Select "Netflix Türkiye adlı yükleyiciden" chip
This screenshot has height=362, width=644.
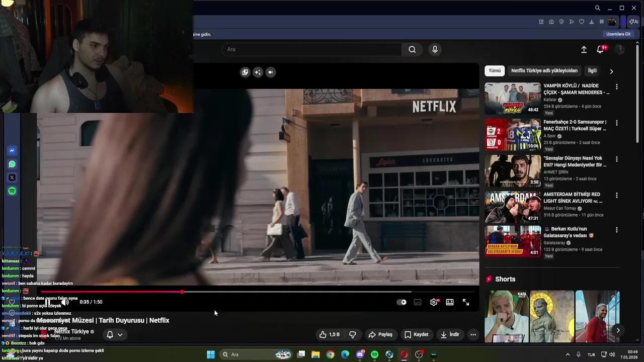click(x=544, y=71)
